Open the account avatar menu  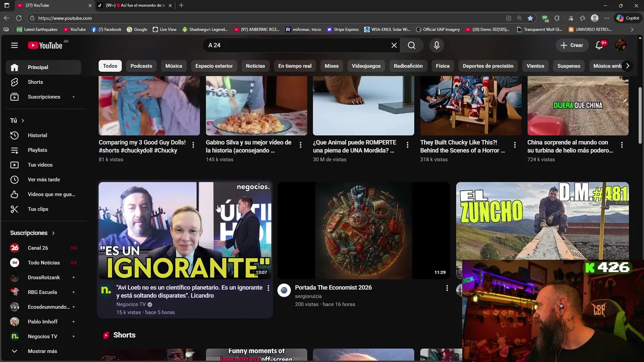tap(620, 45)
